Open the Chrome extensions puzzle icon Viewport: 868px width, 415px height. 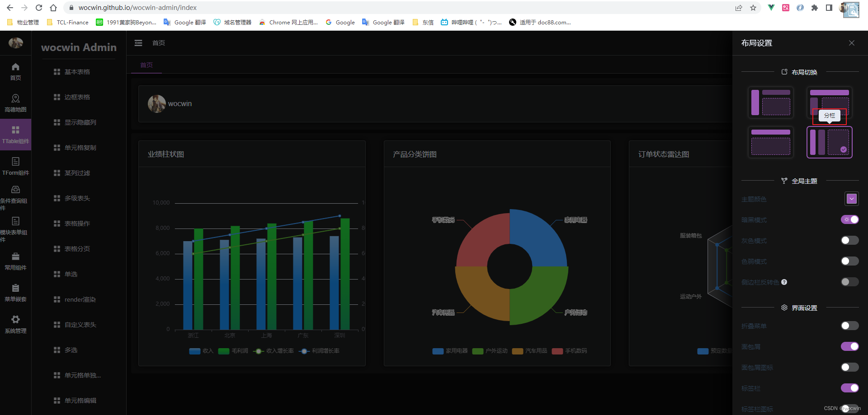[815, 8]
